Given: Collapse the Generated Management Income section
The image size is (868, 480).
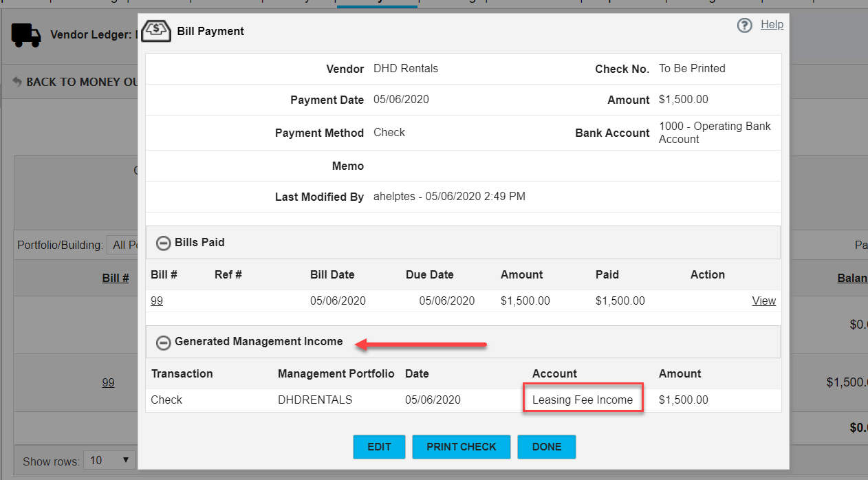Looking at the screenshot, I should click(164, 342).
